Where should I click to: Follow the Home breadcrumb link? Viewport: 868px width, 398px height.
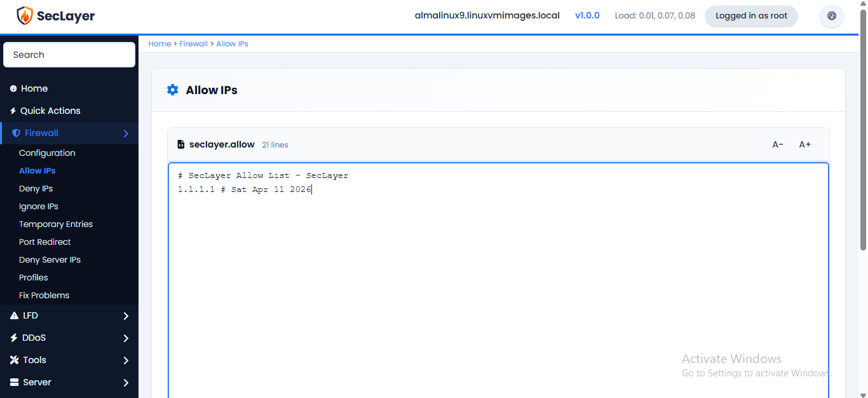coord(159,44)
